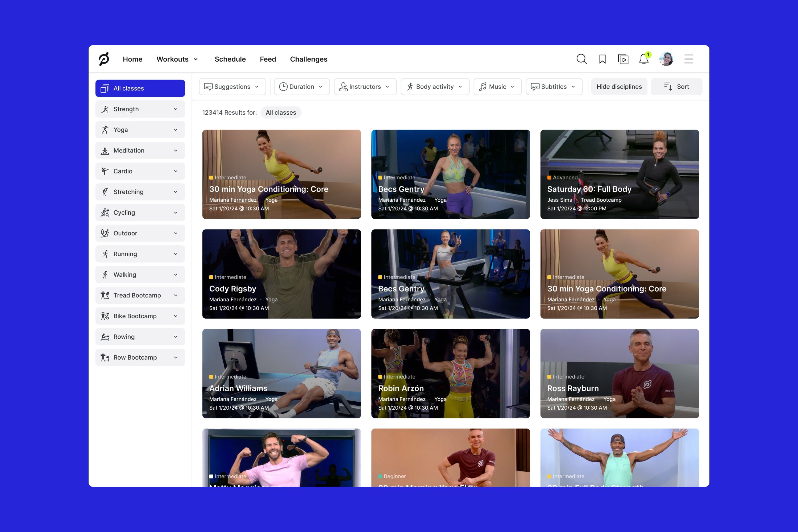Expand the Running category chevron

pyautogui.click(x=175, y=254)
